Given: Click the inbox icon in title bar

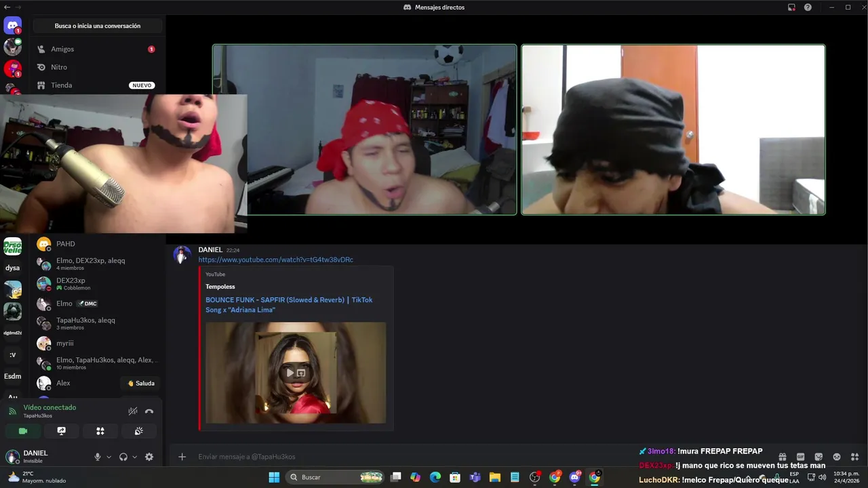Looking at the screenshot, I should coord(791,7).
